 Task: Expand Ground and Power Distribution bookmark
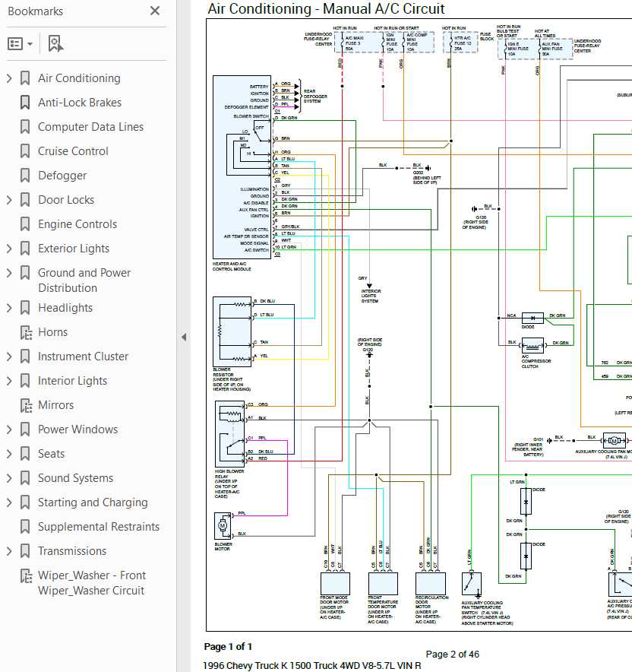pos(9,273)
